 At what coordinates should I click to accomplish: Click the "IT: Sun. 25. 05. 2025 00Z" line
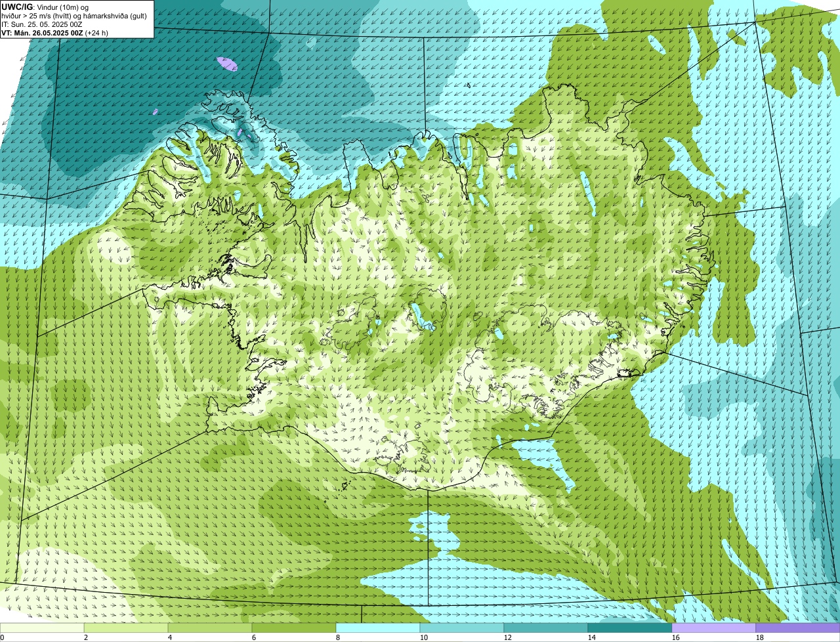coord(41,24)
